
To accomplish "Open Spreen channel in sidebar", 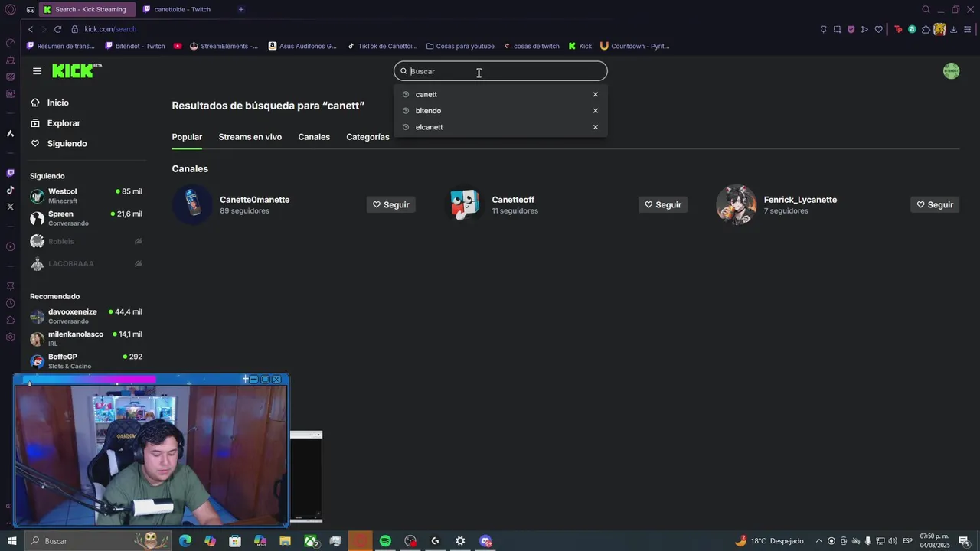I will [86, 218].
